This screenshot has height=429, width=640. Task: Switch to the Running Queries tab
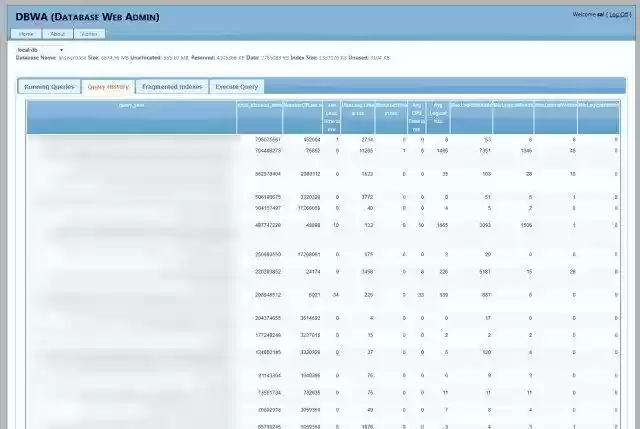49,87
